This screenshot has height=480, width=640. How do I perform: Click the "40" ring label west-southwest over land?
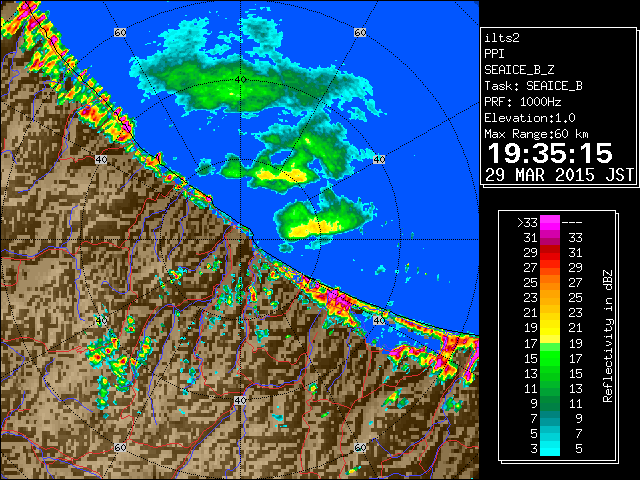point(101,320)
